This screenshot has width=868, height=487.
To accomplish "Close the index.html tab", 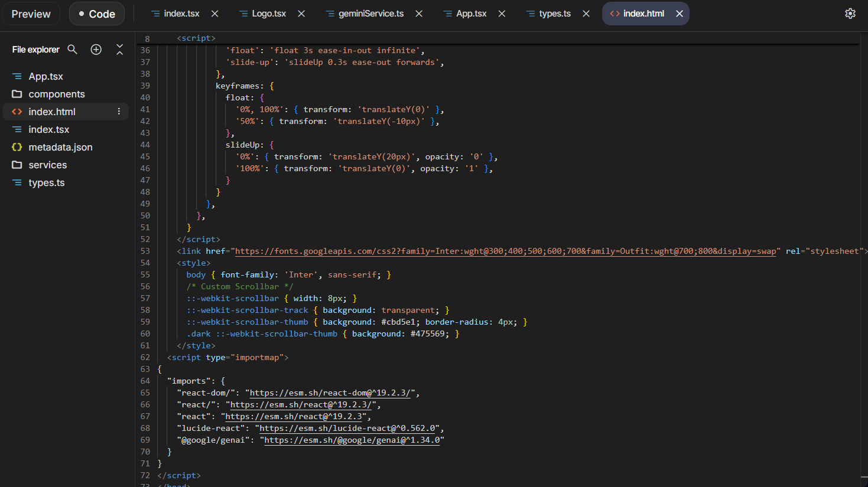I will click(680, 14).
